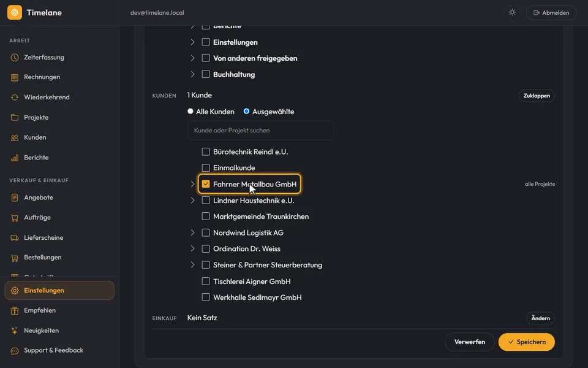
Task: Select the Alle Kunden radio button
Action: point(190,111)
